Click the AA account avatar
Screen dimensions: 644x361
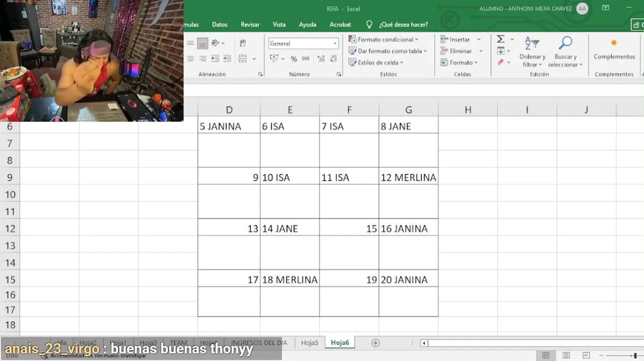click(x=582, y=9)
